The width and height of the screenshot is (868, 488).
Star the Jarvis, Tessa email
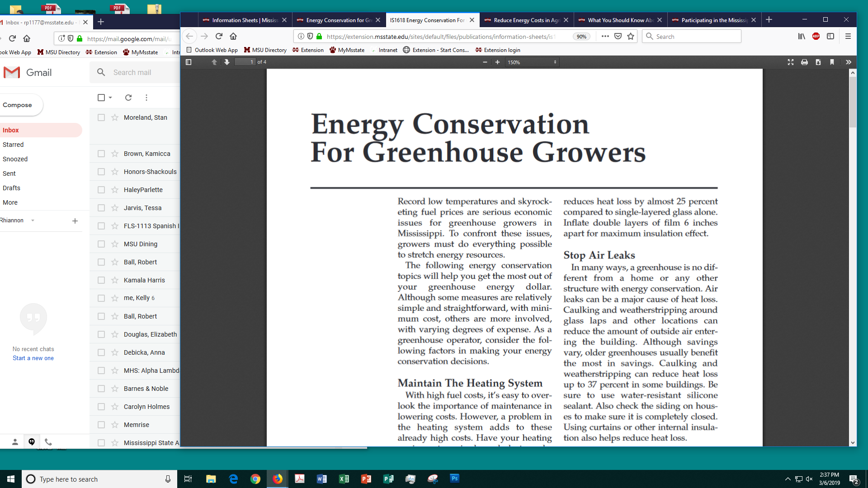115,208
